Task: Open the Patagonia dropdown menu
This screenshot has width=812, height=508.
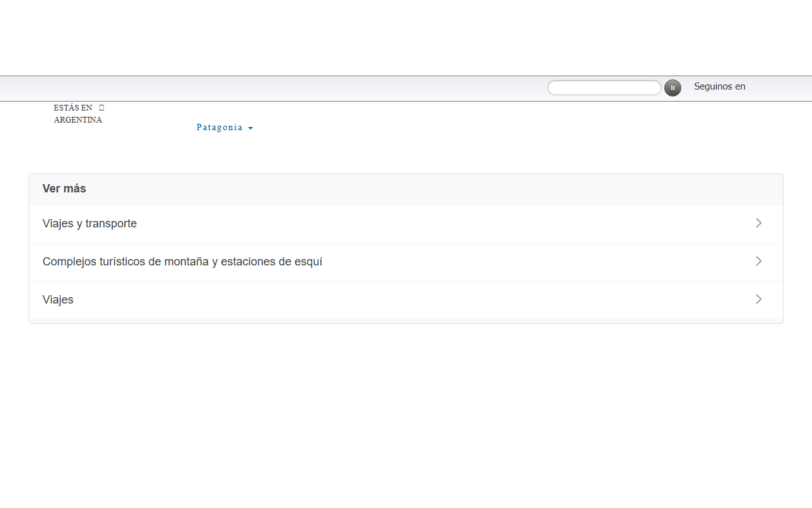Action: (225, 128)
